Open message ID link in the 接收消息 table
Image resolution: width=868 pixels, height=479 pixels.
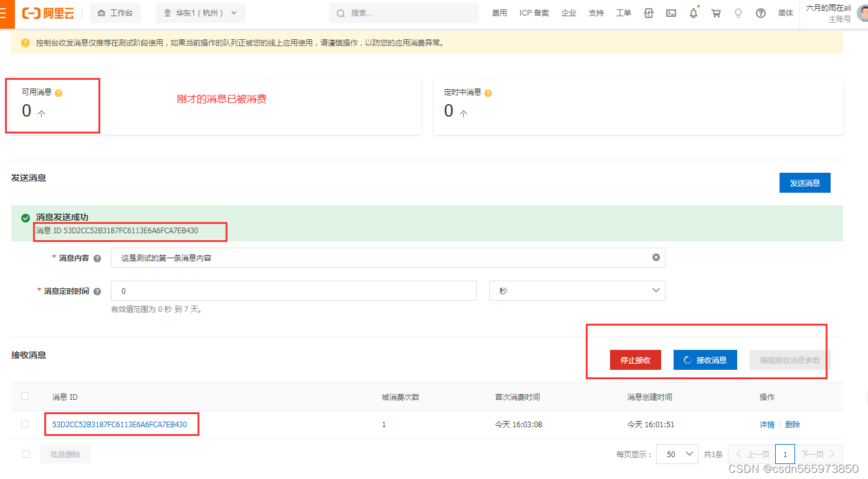click(120, 425)
